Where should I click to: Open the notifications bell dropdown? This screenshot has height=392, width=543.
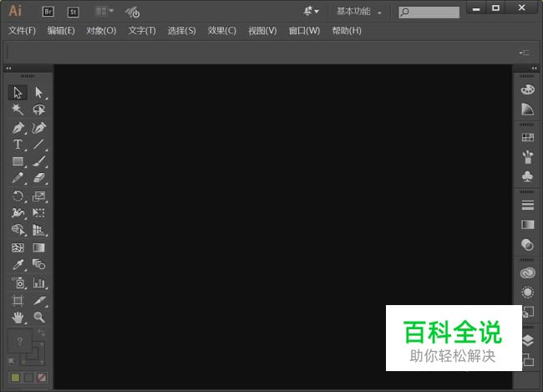tap(311, 11)
